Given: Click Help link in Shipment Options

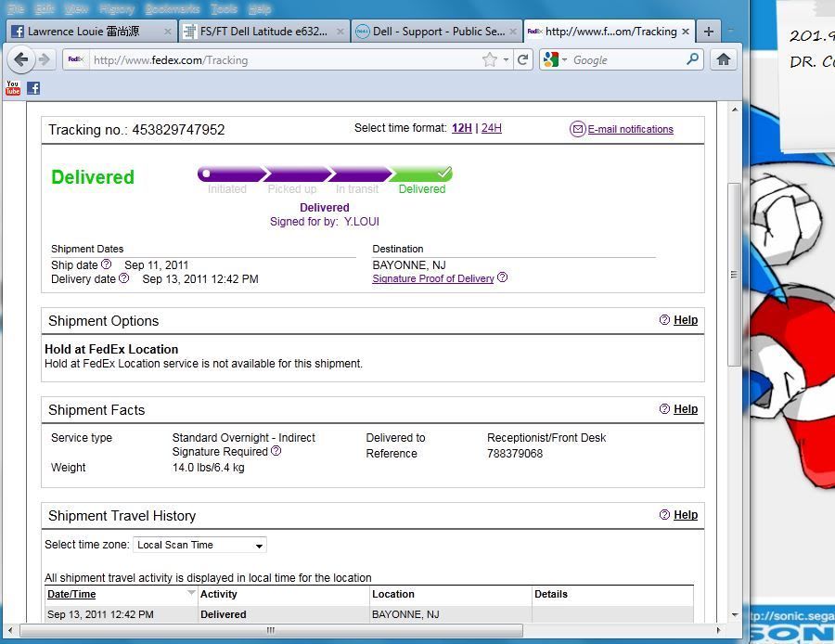Looking at the screenshot, I should point(686,319).
